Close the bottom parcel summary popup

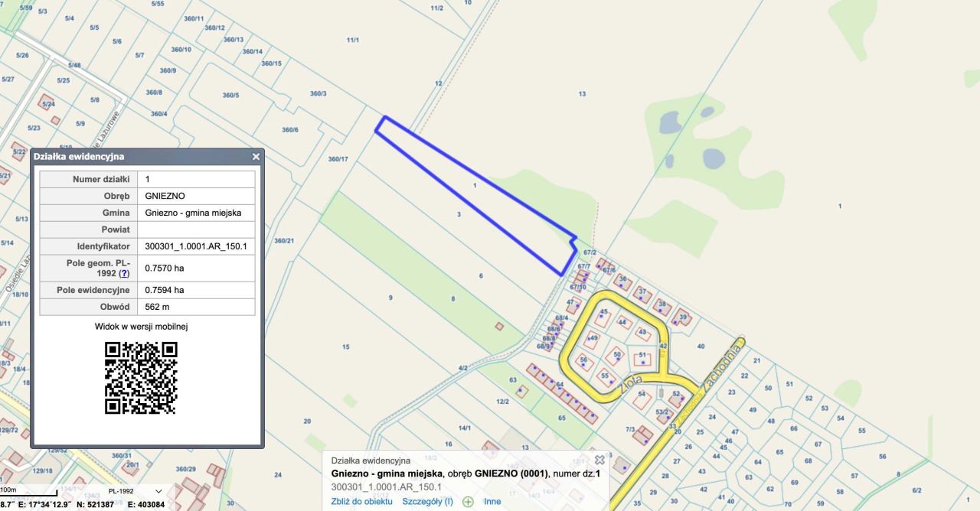(599, 460)
